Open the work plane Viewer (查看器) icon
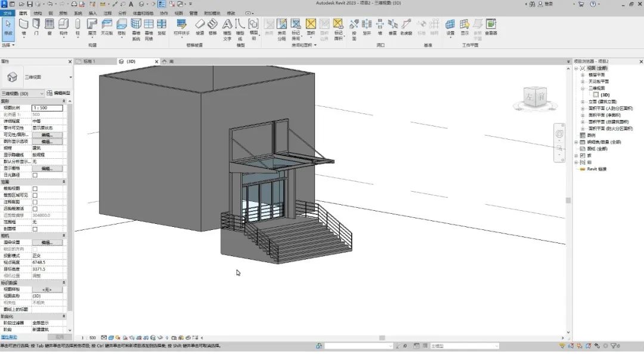This screenshot has height=363, width=644. pyautogui.click(x=491, y=27)
